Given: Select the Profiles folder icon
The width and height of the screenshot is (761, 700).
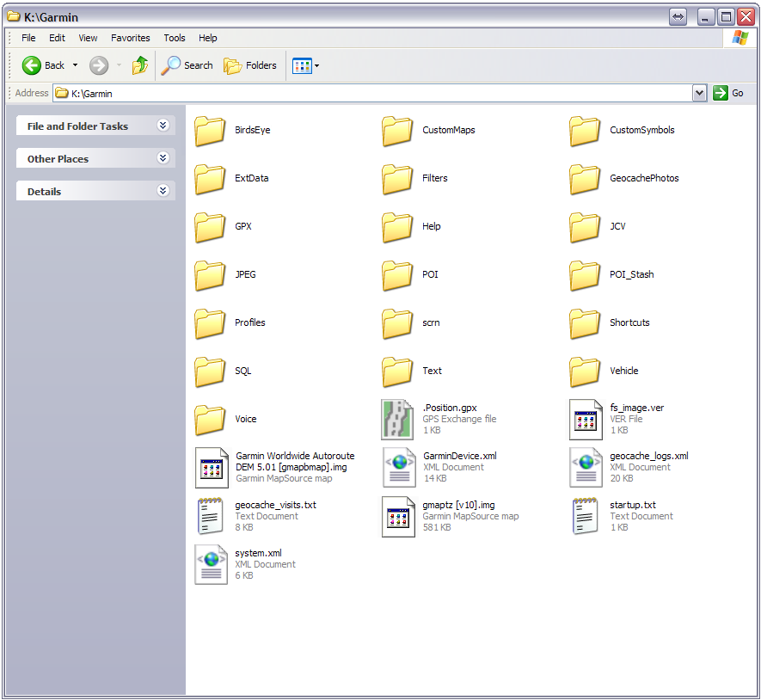Looking at the screenshot, I should [x=210, y=322].
